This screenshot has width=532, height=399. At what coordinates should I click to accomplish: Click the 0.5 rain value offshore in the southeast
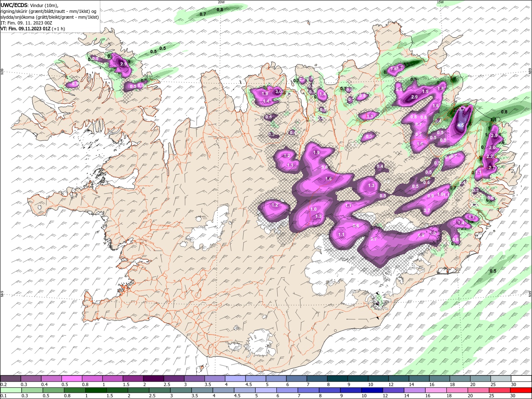click(493, 271)
